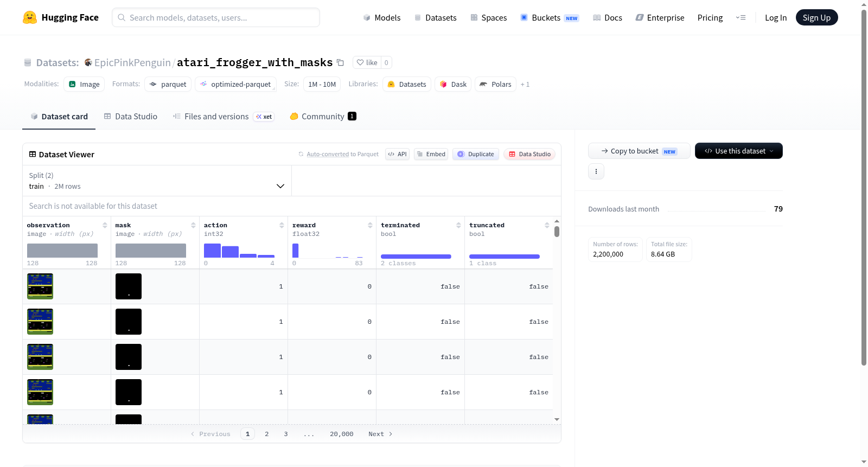Select the Dask library tag
This screenshot has width=868, height=467.
tap(453, 84)
